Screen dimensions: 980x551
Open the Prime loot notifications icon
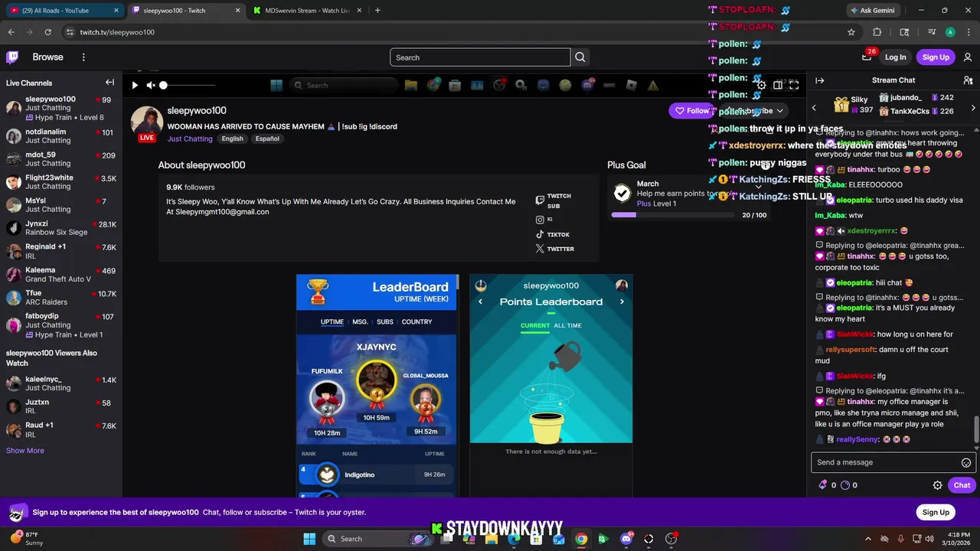click(x=867, y=57)
